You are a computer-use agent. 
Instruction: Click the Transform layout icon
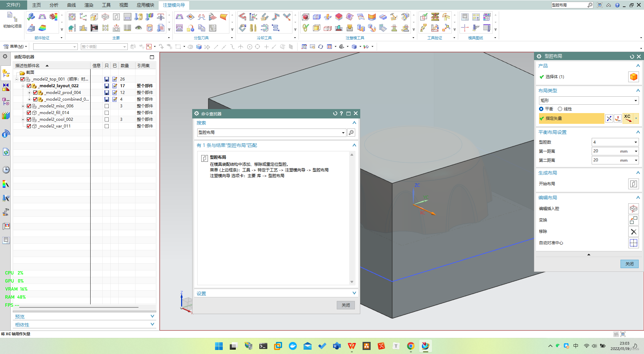633,220
